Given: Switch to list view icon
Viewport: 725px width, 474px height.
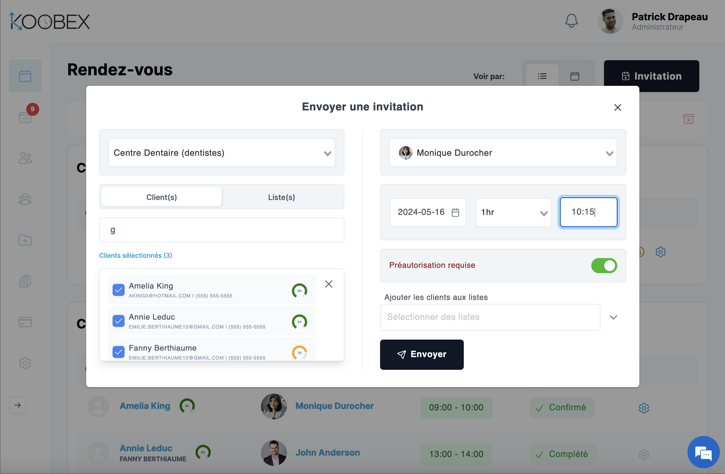Looking at the screenshot, I should point(542,76).
